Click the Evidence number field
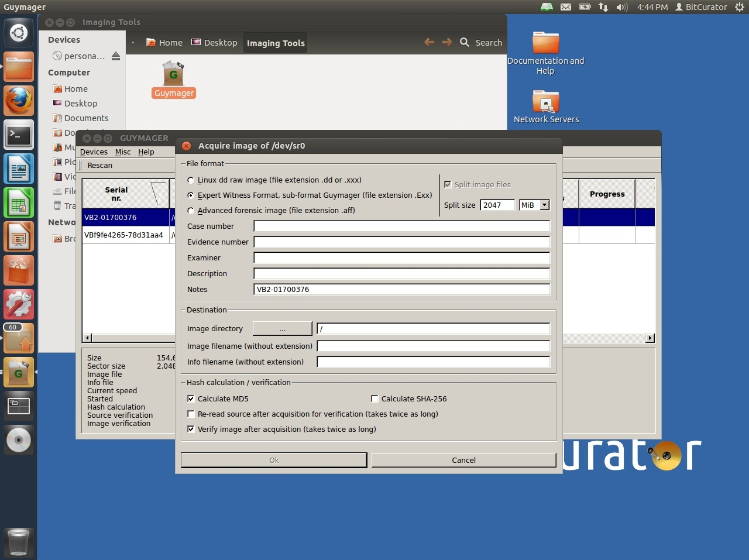 402,242
